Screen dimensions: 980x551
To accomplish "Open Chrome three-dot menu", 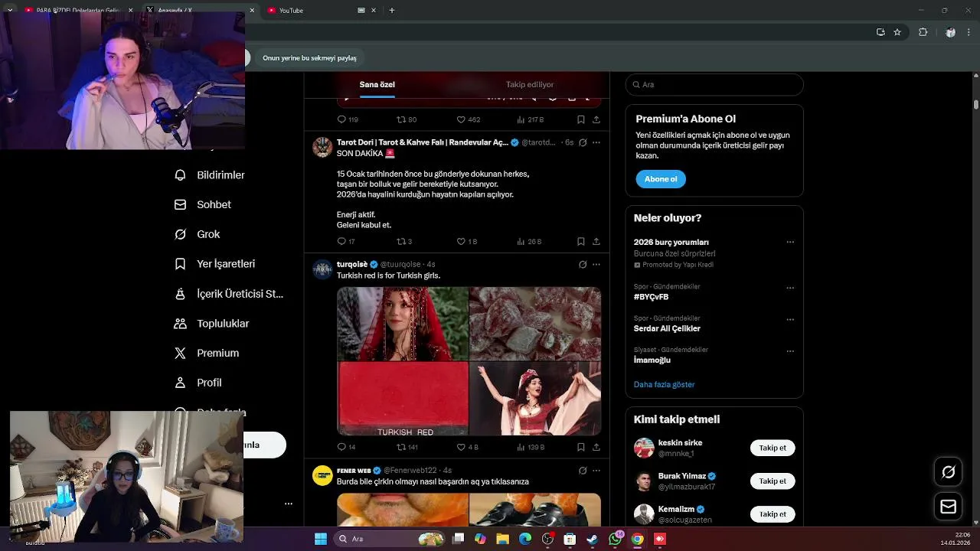I will [970, 32].
